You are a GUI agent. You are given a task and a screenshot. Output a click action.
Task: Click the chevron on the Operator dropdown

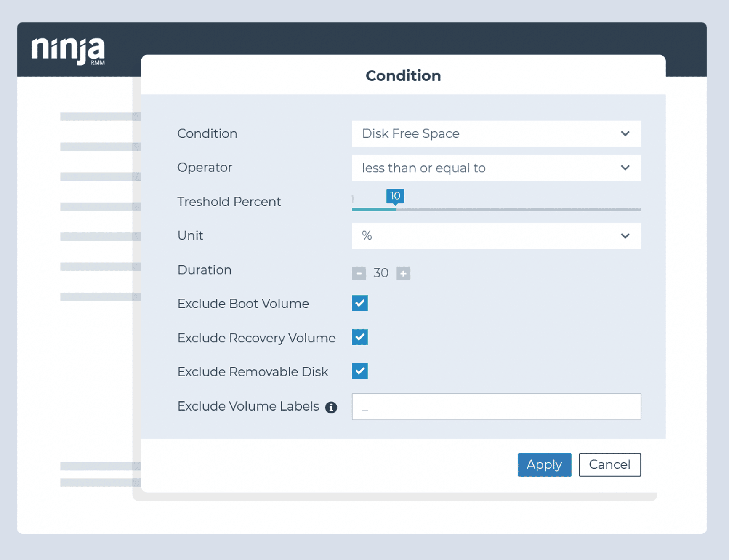(x=625, y=168)
